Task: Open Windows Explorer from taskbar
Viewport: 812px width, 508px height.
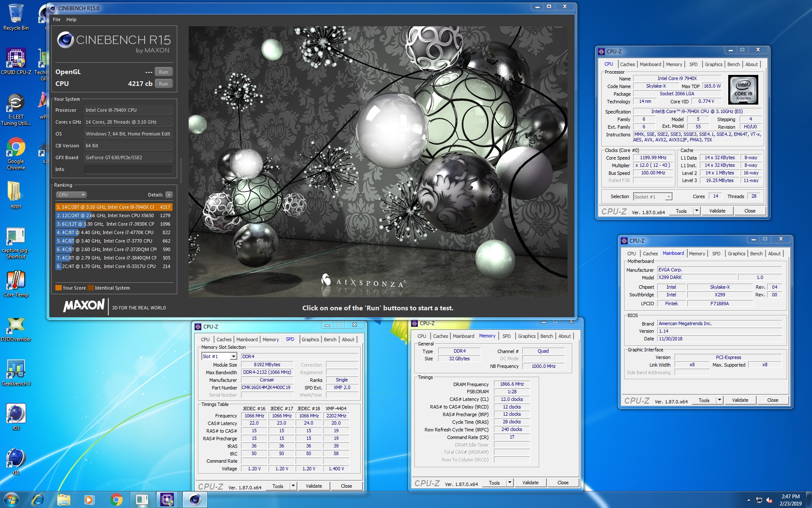Action: (x=63, y=500)
